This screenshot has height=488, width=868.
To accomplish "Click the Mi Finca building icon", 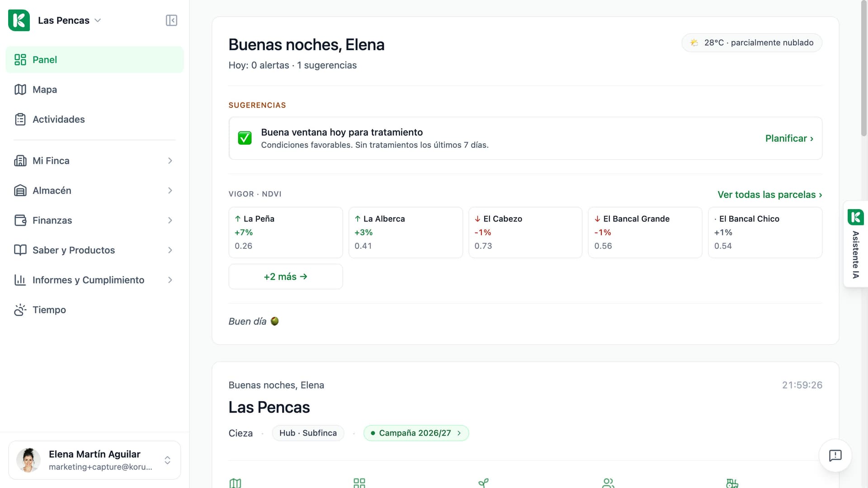I will (x=20, y=161).
